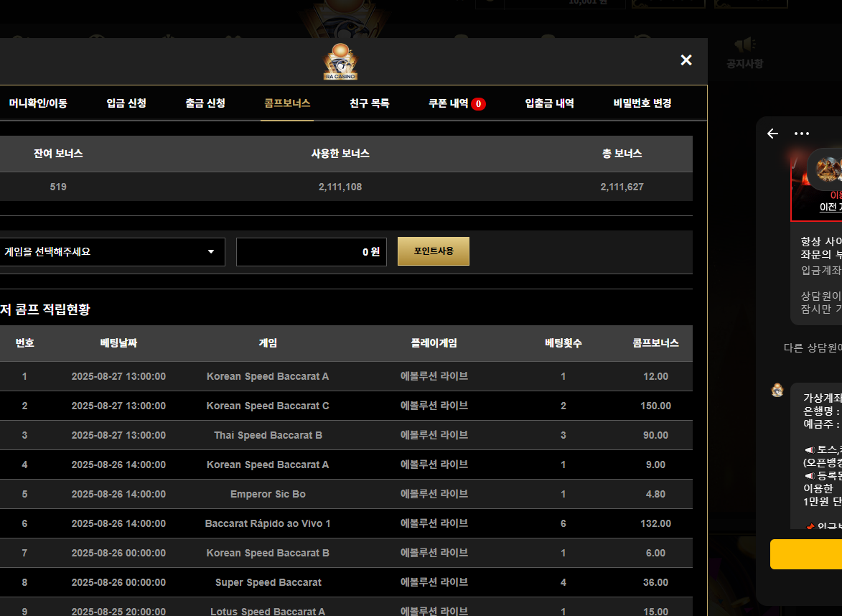
Task: Click the Emperor Sic Bo game cell
Action: click(x=268, y=494)
